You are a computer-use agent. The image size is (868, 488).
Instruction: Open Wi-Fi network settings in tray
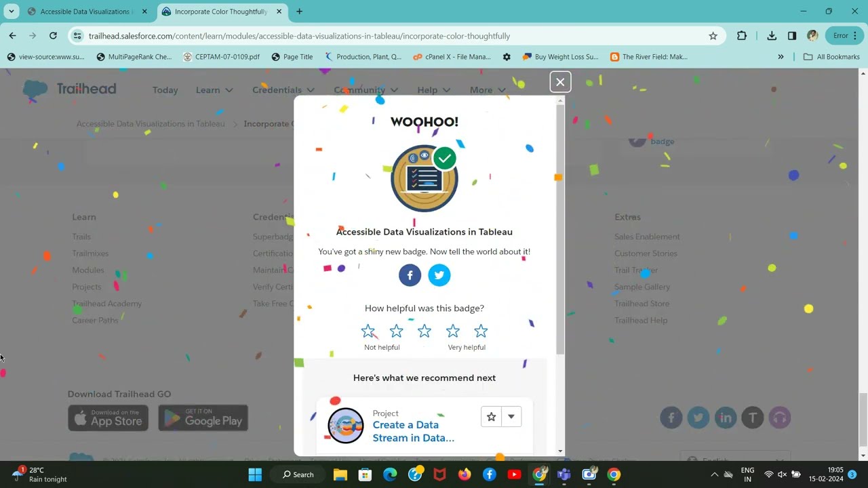pos(769,474)
